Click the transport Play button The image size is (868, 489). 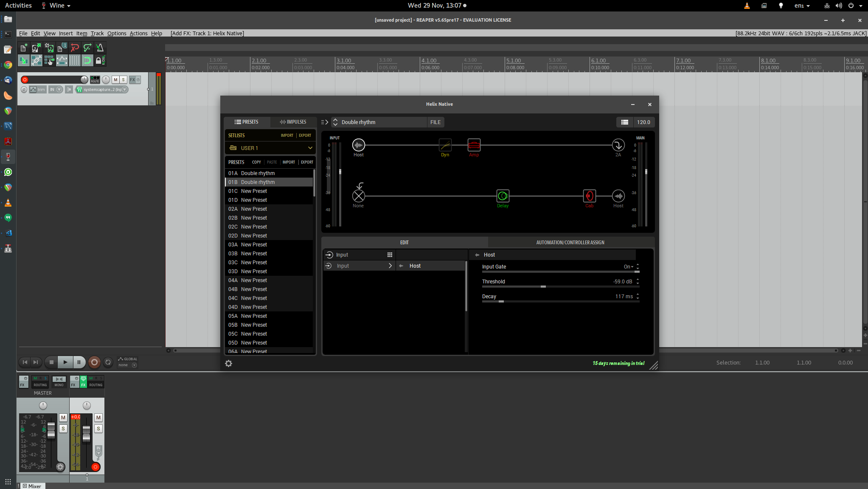(x=65, y=362)
